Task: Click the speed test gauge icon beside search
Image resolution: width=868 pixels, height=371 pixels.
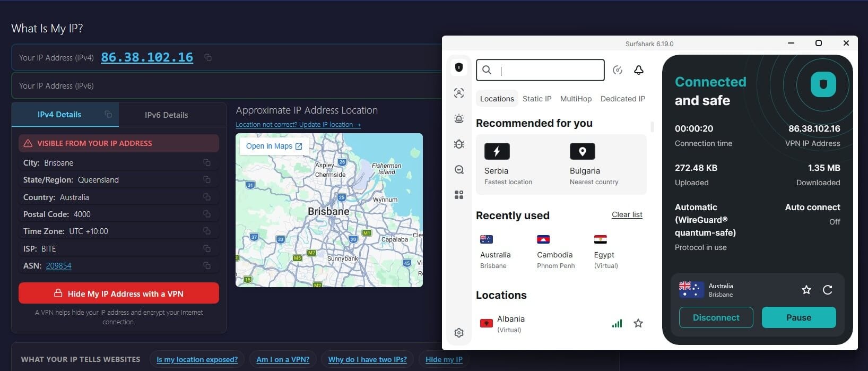Action: 618,70
